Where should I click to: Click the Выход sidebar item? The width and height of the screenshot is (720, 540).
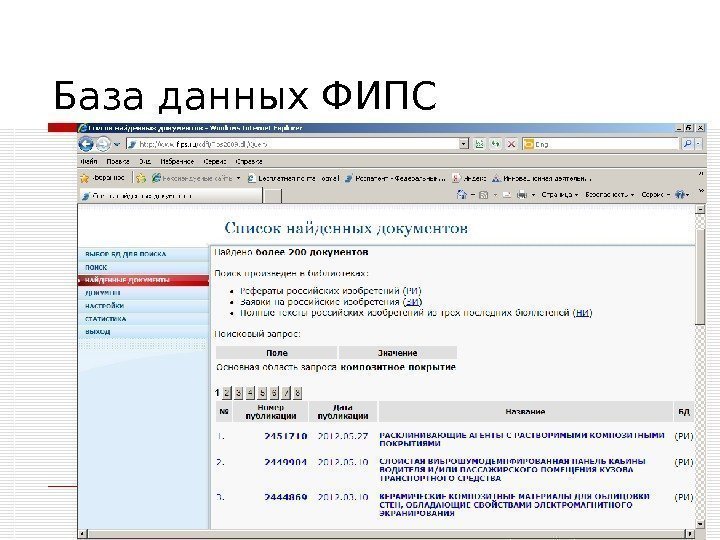[144, 331]
